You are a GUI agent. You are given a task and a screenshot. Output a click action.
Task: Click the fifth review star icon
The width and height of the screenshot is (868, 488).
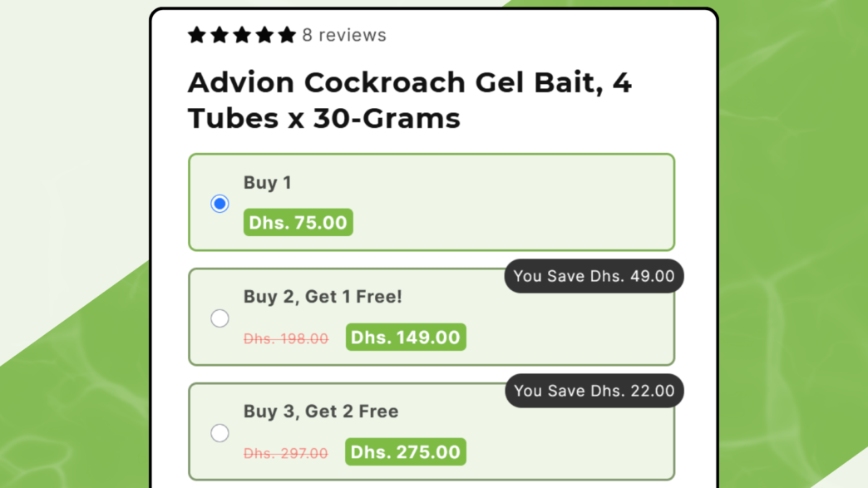tap(287, 35)
